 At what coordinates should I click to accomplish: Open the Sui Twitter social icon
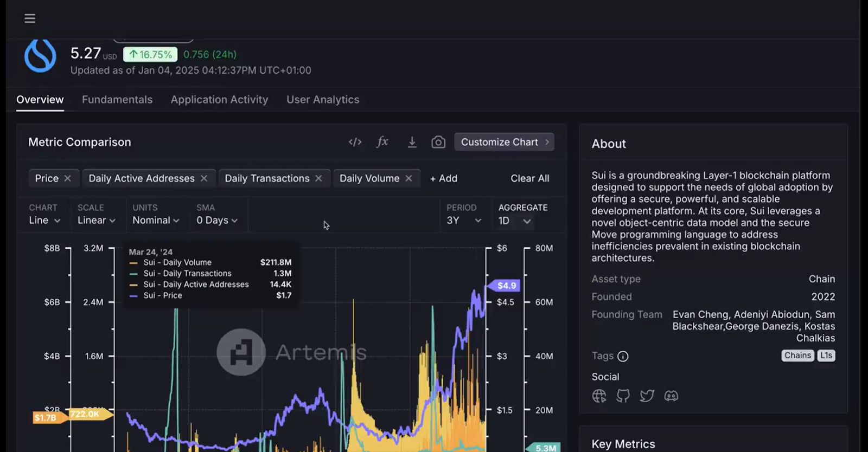pos(647,396)
